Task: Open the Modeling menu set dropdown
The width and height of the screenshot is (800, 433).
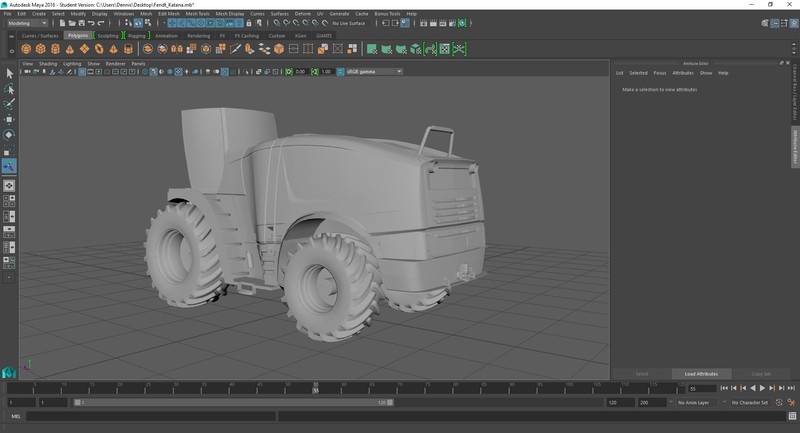Action: [27, 23]
